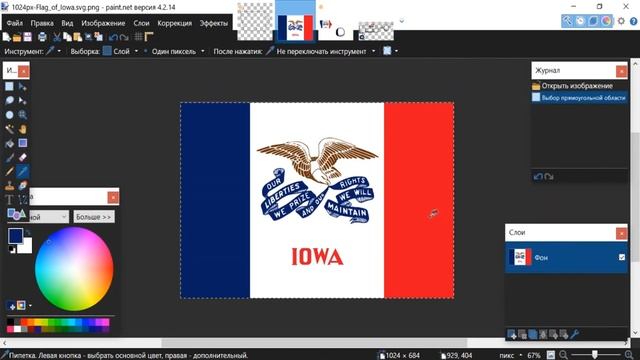Select the Pencil tool

tap(9, 171)
